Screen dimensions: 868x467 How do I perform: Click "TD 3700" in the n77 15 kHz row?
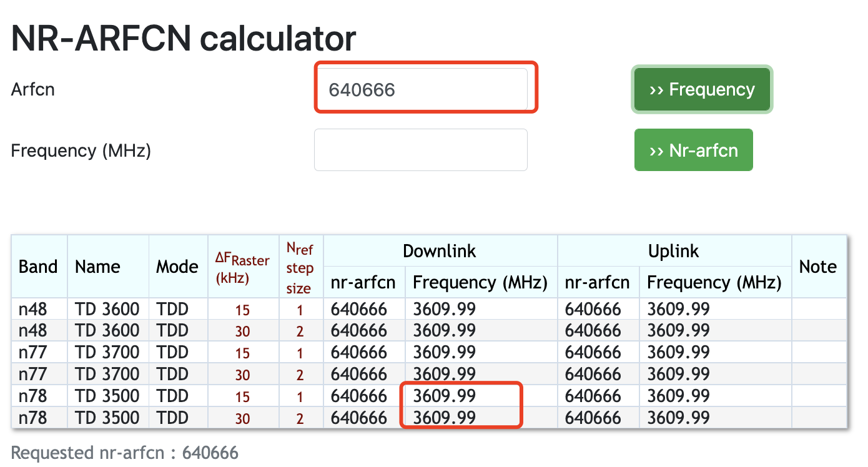tap(107, 352)
